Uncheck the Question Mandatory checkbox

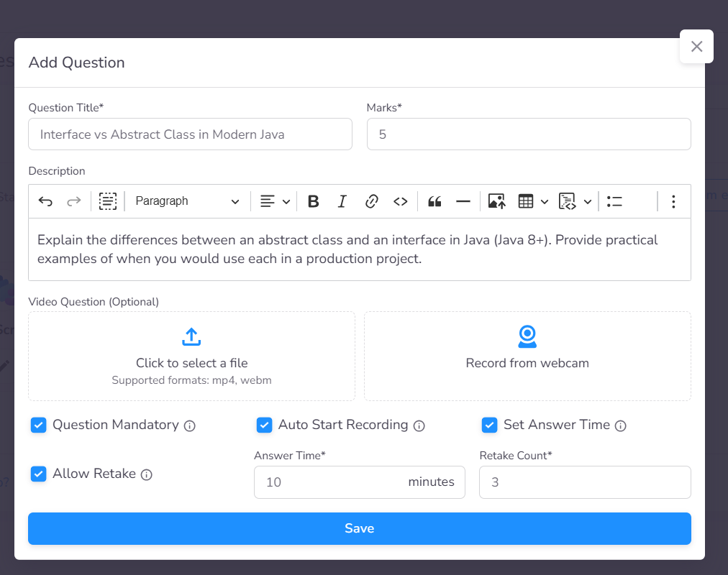(39, 425)
